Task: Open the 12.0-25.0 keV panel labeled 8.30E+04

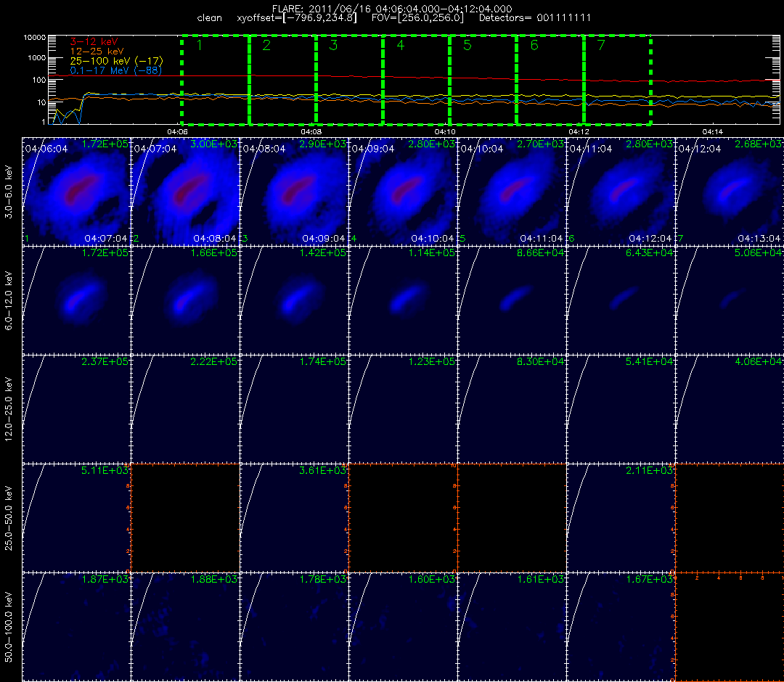Action: [x=512, y=409]
